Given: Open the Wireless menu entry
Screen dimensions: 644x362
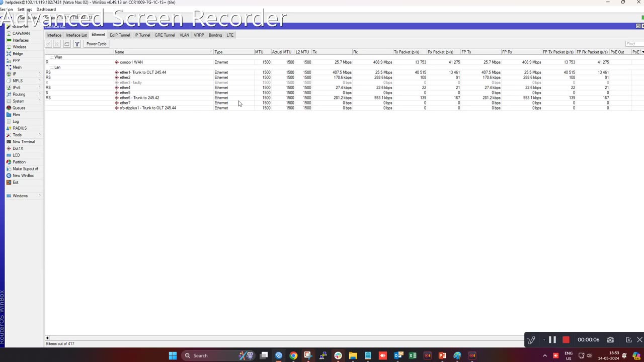Looking at the screenshot, I should [x=19, y=47].
